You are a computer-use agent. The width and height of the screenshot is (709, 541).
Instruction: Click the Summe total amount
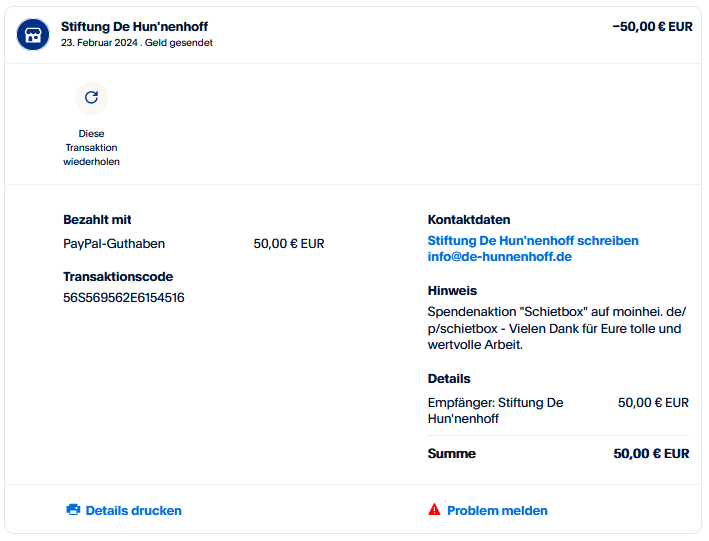pos(651,454)
